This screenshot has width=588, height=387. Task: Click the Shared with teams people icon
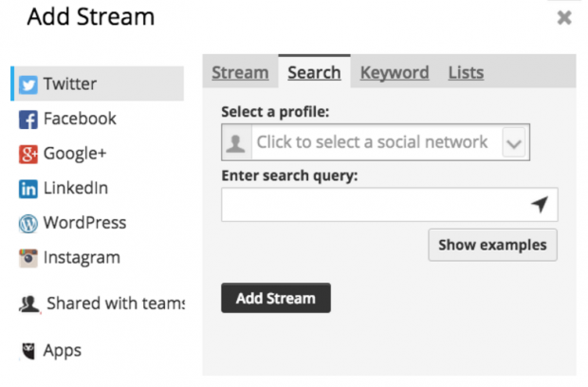28,304
